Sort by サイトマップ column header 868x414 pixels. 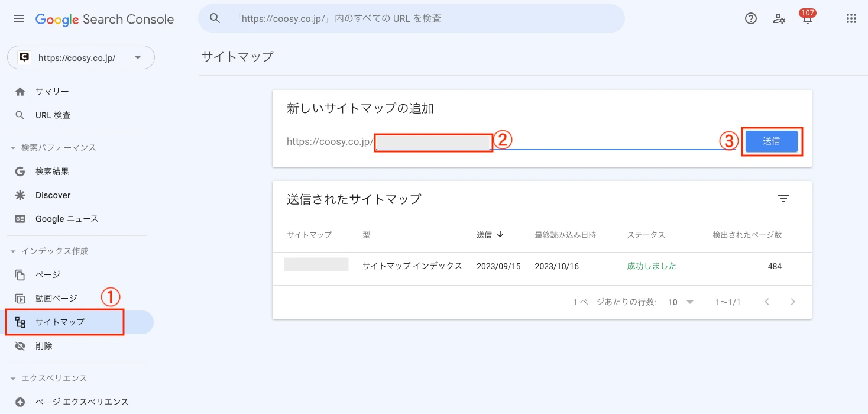(x=309, y=235)
